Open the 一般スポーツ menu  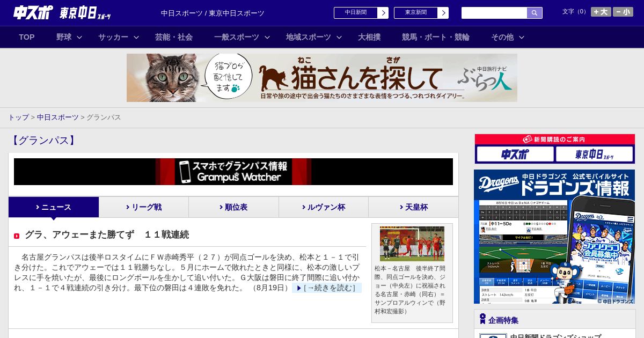[x=237, y=37]
